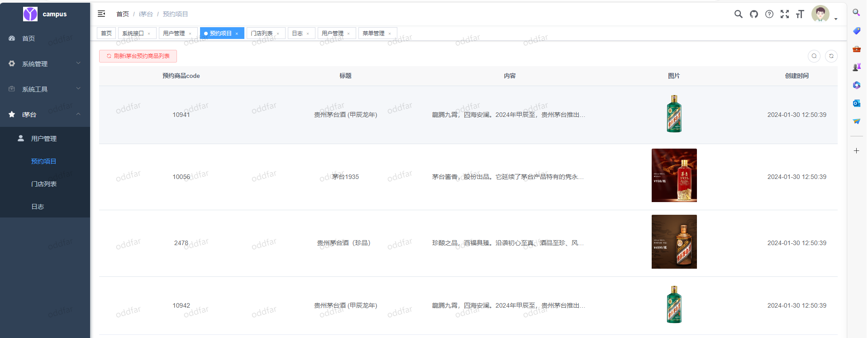Close the active 预约项目 tab
This screenshot has width=868, height=338.
click(x=237, y=34)
